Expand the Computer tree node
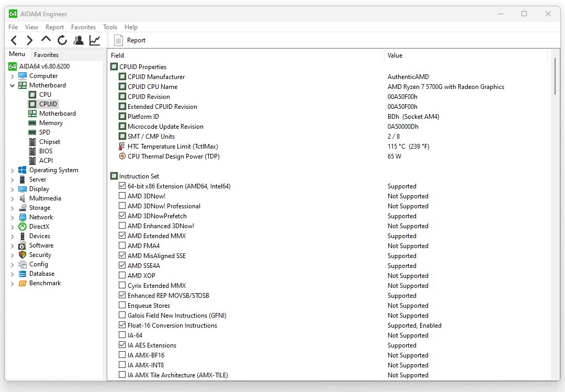The width and height of the screenshot is (565, 392). pos(12,76)
